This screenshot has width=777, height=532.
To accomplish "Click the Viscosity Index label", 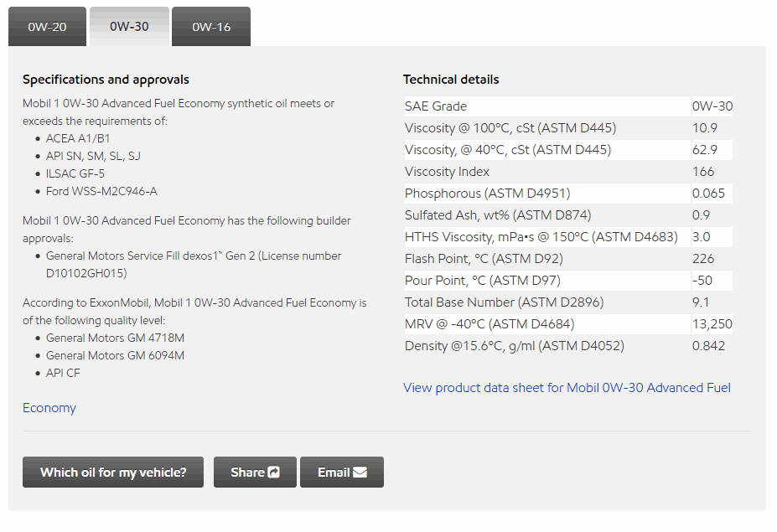I will (x=447, y=172).
